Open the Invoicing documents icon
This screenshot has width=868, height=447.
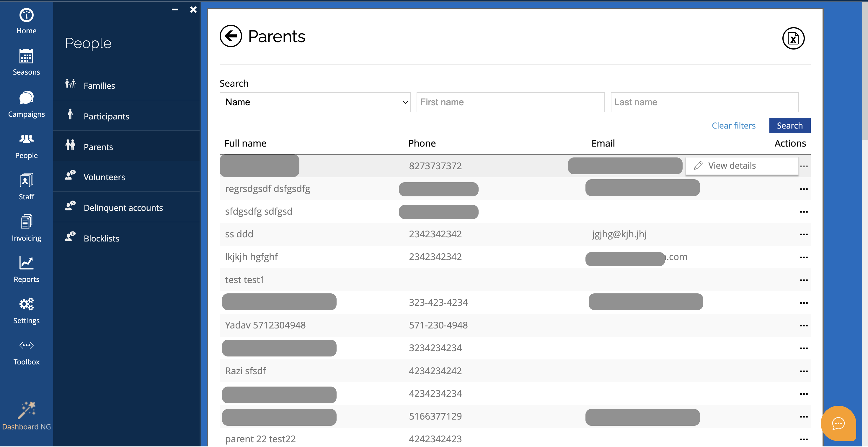pos(26,222)
